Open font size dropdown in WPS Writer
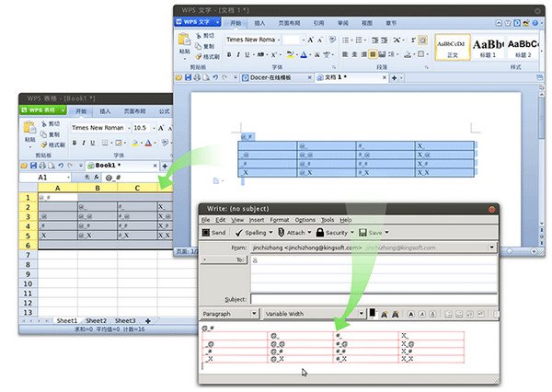 (x=304, y=40)
